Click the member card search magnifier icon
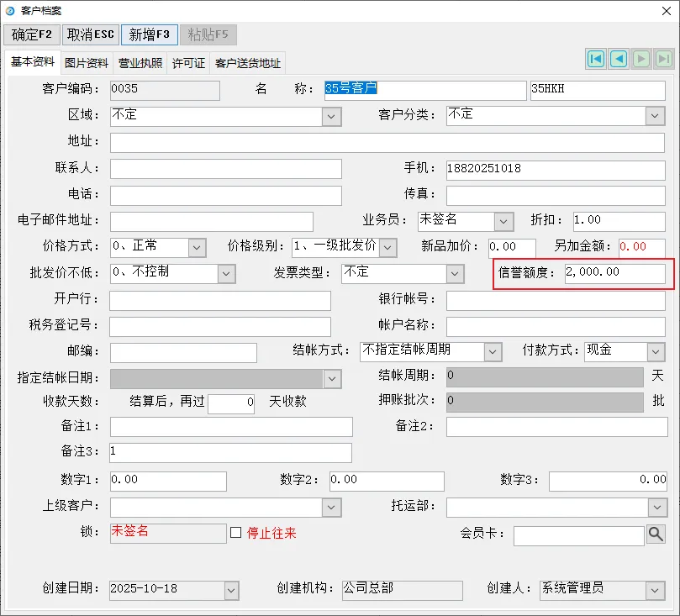680x616 pixels. 656,534
